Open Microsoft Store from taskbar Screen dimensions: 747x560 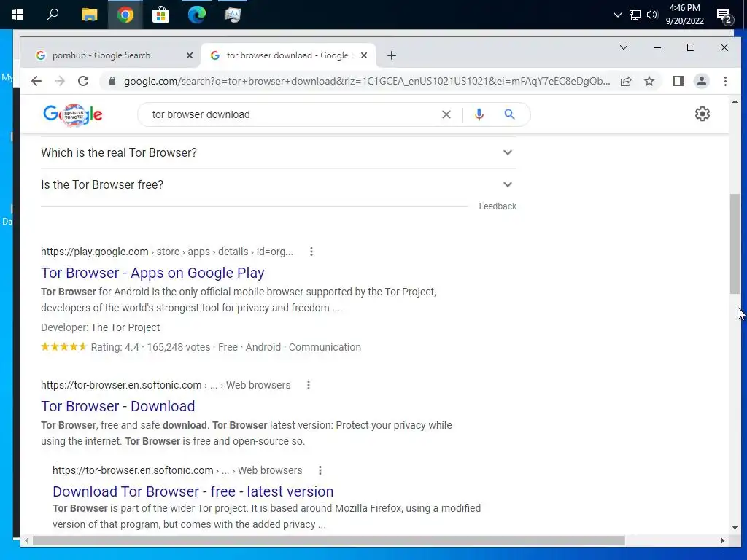[161, 15]
